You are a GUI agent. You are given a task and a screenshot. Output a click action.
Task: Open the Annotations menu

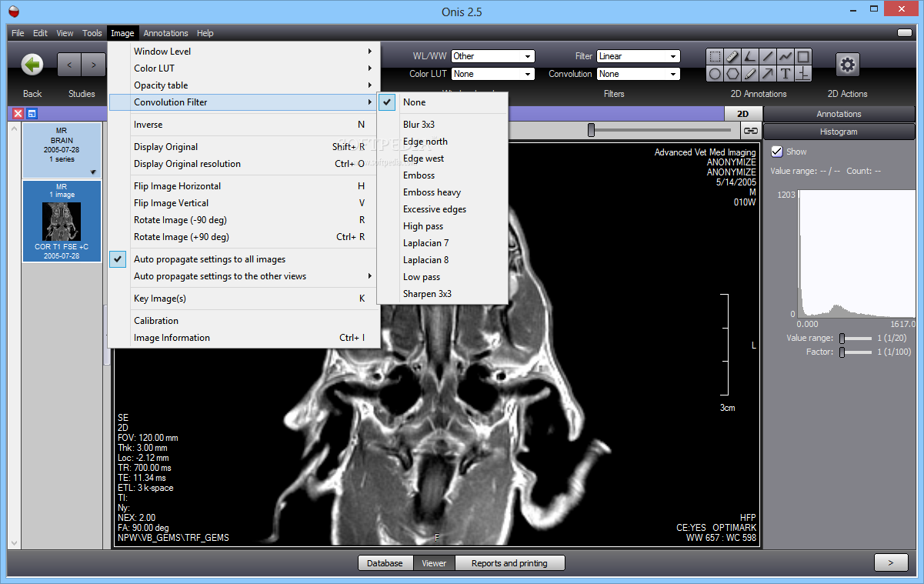click(x=166, y=33)
